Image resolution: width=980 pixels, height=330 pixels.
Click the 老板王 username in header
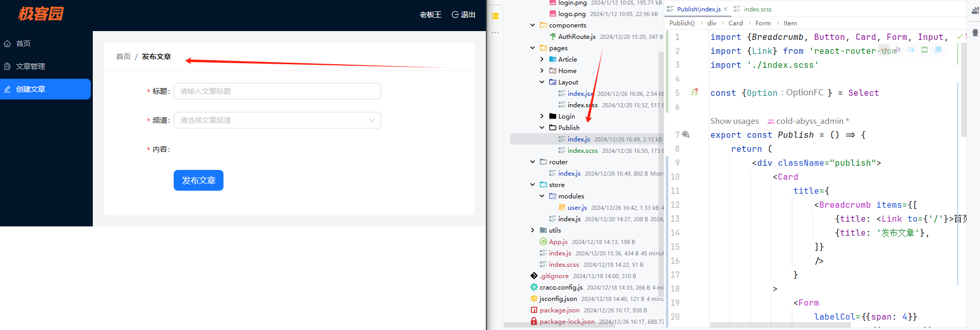(430, 15)
